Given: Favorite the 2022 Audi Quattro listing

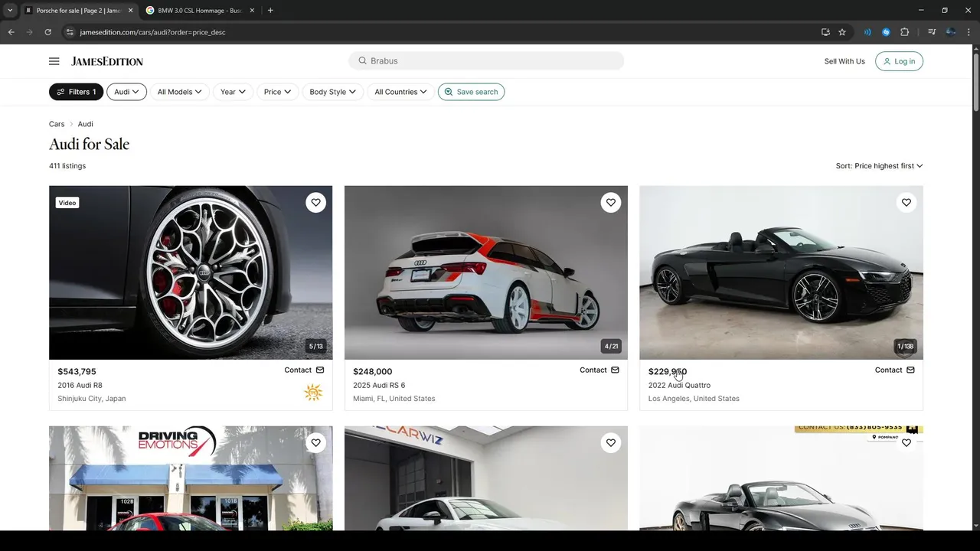Looking at the screenshot, I should pyautogui.click(x=906, y=202).
